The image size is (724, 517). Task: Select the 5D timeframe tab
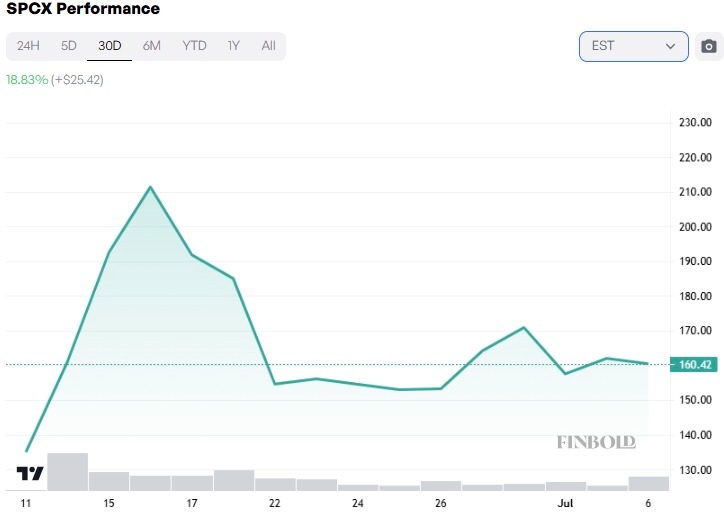tap(69, 46)
